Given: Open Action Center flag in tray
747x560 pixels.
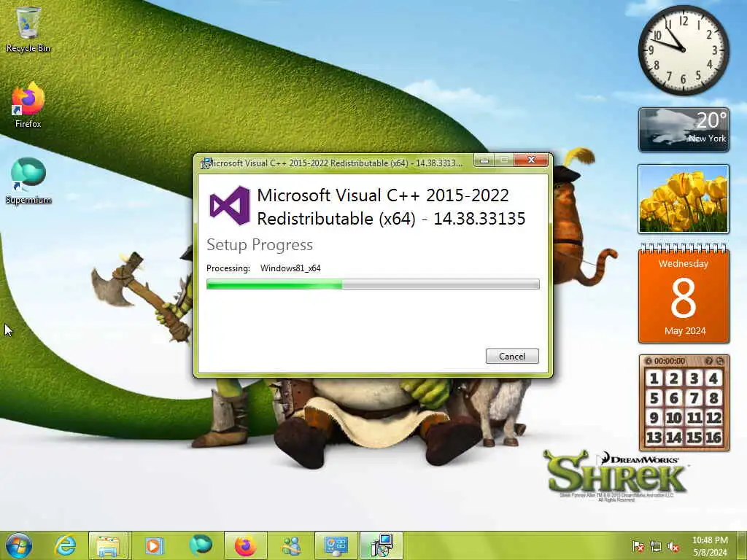Looking at the screenshot, I should pyautogui.click(x=638, y=547).
